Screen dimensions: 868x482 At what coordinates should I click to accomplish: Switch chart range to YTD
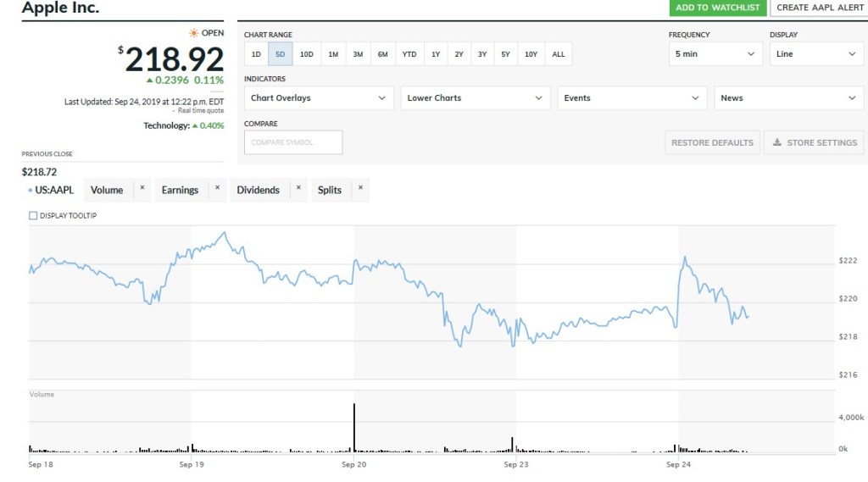pos(409,54)
